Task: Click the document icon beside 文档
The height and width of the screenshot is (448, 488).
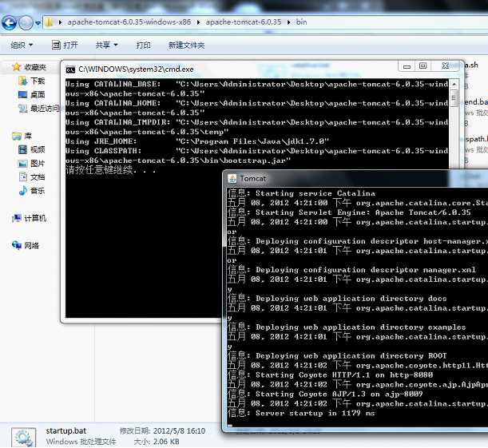Action: 22,177
